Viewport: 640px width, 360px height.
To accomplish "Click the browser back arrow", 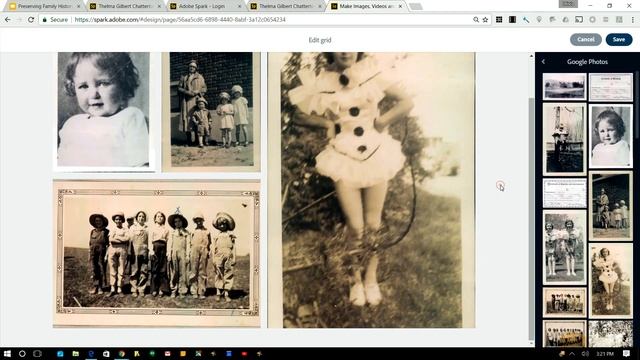I will [x=7, y=20].
